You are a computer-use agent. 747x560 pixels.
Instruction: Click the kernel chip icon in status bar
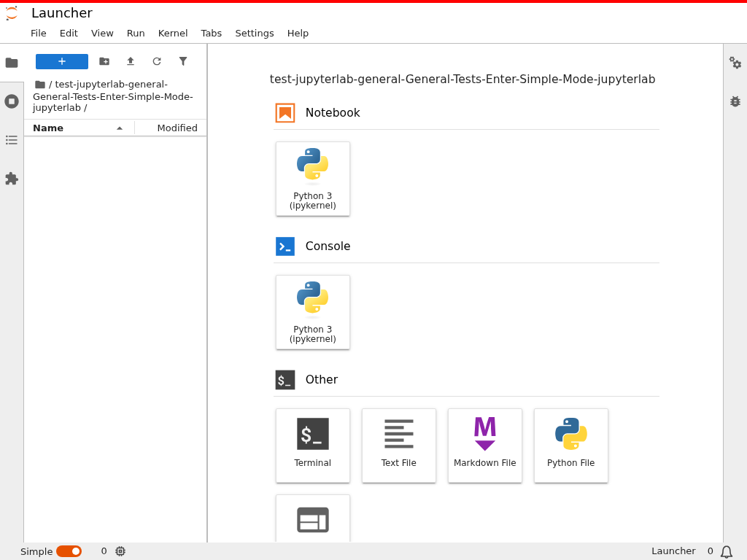[x=120, y=551]
